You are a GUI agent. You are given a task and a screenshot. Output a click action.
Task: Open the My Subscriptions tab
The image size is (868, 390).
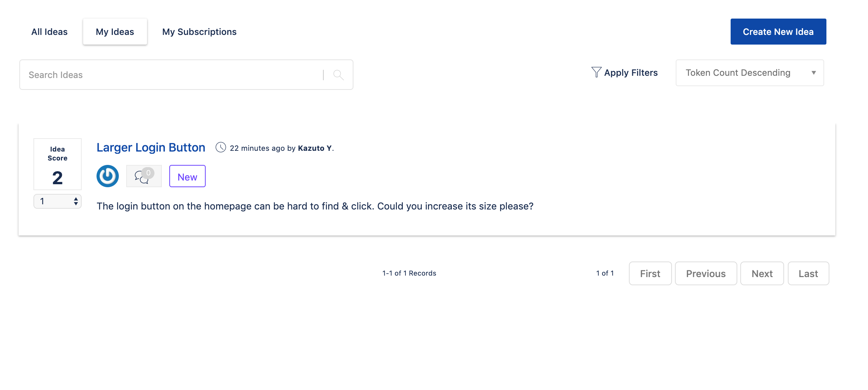coord(199,32)
